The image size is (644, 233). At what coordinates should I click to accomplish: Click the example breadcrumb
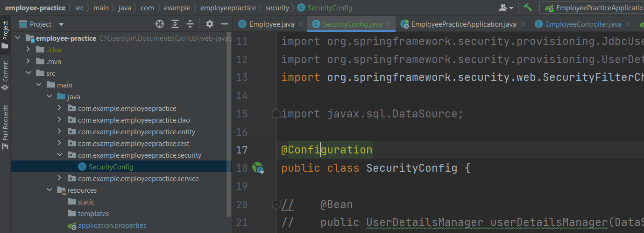pos(177,7)
